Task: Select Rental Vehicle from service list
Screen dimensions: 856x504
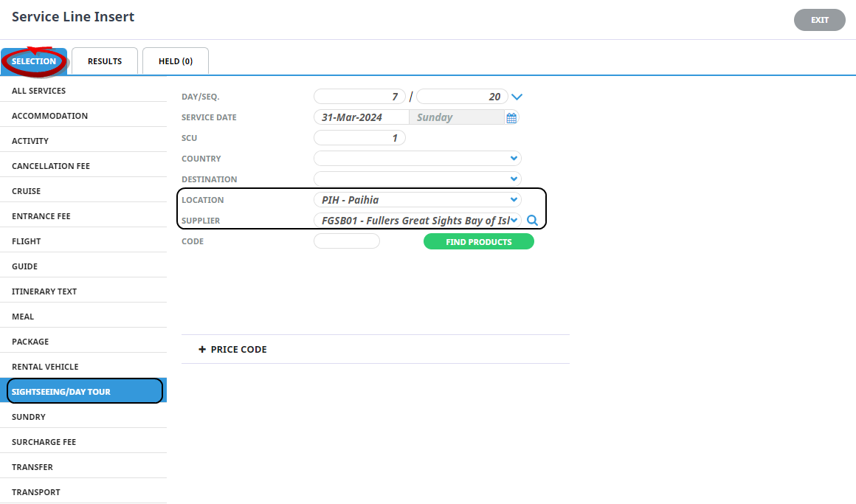Action: [45, 367]
